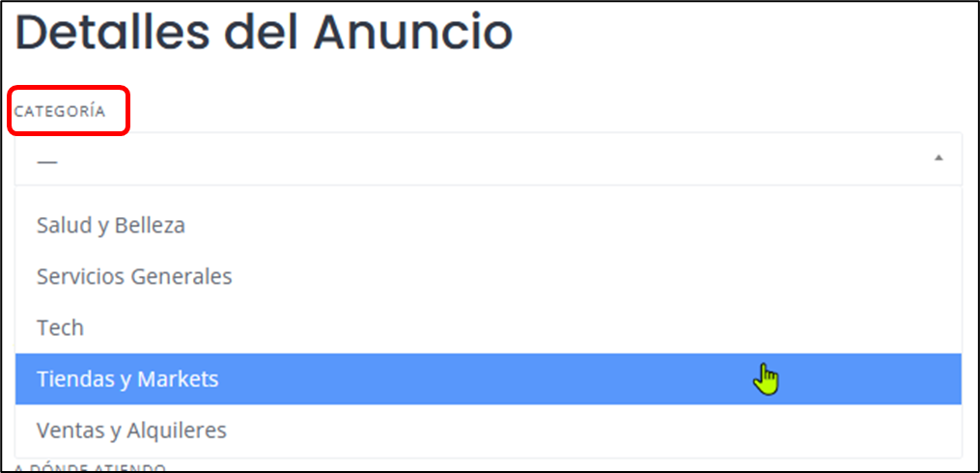Choose Ventas y Alquileres category
The height and width of the screenshot is (473, 980).
131,430
